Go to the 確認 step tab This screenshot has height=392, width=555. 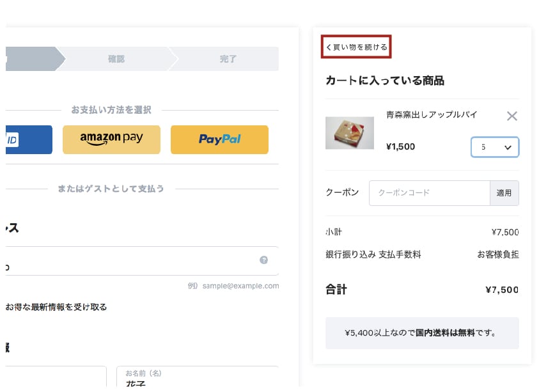116,59
